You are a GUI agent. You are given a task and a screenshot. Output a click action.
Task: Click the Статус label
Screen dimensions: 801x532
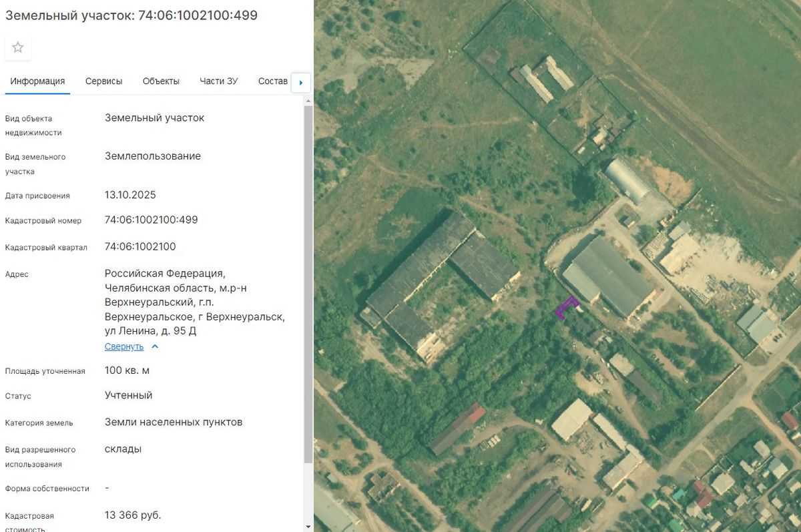click(x=18, y=396)
